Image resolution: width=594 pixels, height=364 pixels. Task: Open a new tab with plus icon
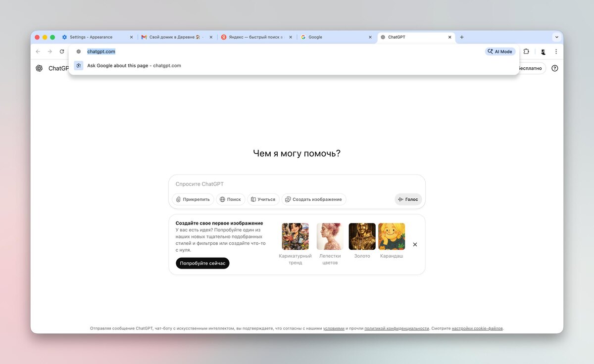coord(462,37)
